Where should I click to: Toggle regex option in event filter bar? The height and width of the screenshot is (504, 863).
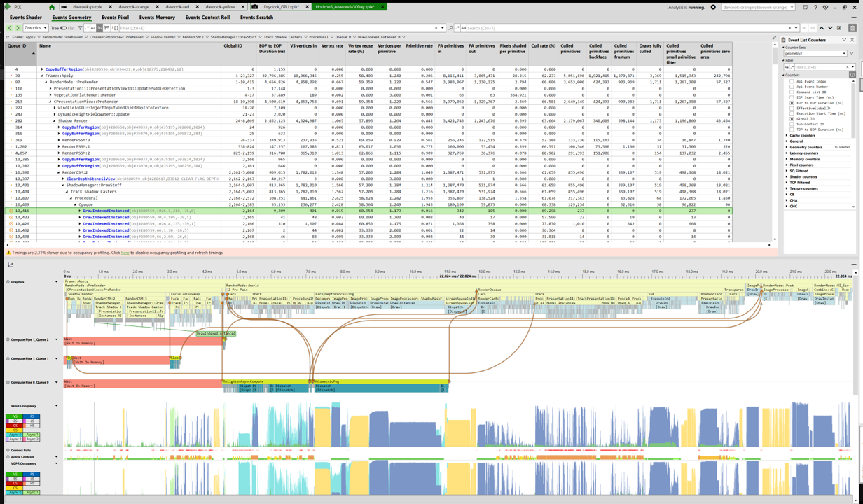coord(87,28)
